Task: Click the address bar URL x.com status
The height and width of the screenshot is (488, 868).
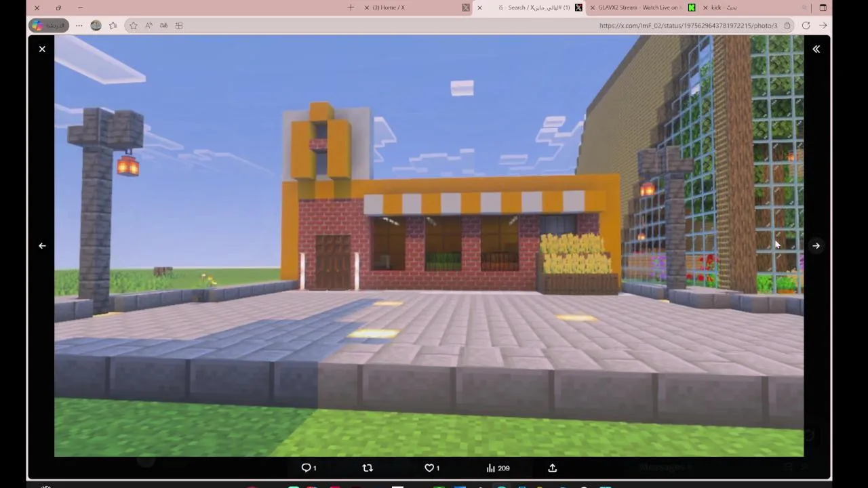Action: pyautogui.click(x=688, y=25)
